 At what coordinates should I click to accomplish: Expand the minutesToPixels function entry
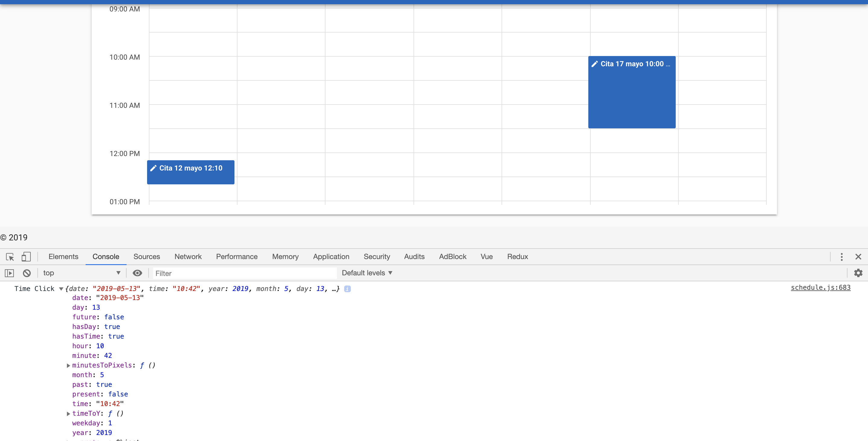click(68, 365)
